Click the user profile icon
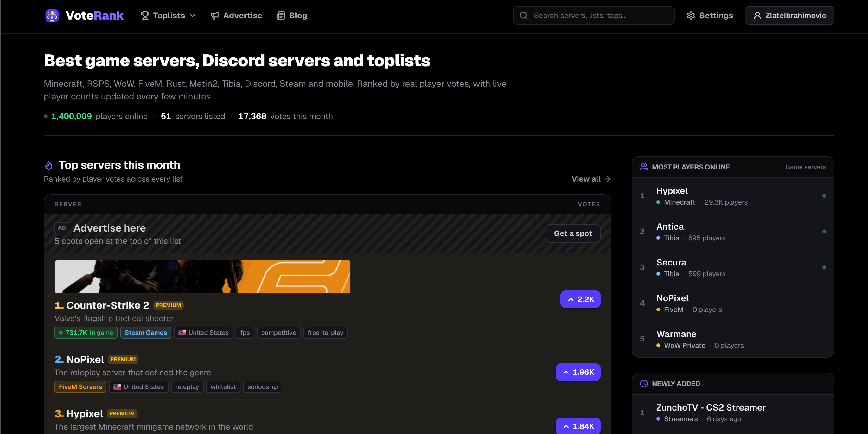Viewport: 868px width, 434px height. (x=757, y=16)
